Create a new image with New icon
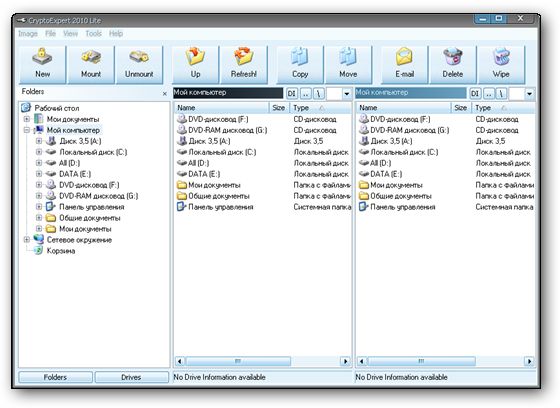 (42, 64)
